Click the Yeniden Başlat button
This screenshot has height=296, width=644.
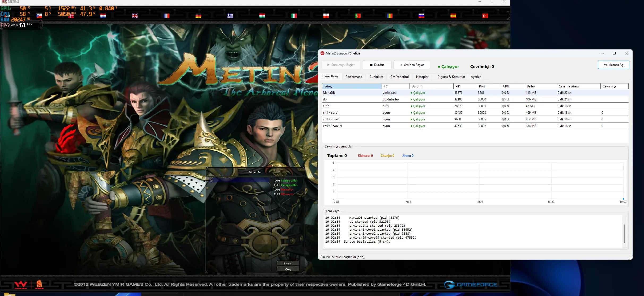tap(412, 65)
